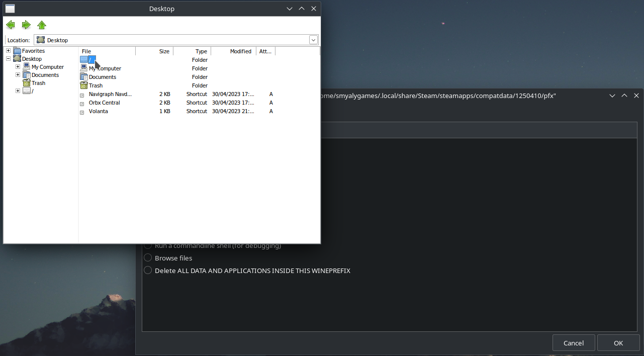Select the Orbx Central shortcut

coord(104,103)
